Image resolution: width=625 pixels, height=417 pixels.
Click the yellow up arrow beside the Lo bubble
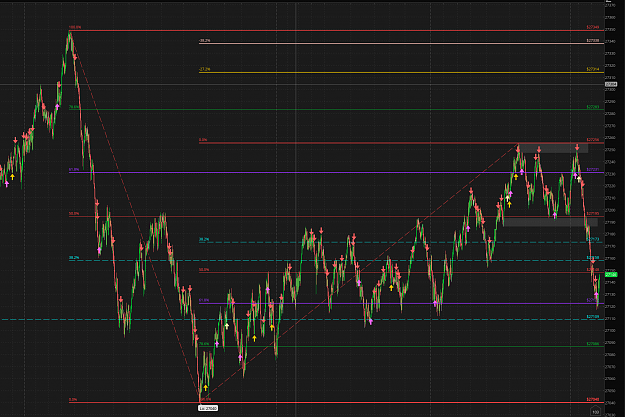tap(206, 387)
